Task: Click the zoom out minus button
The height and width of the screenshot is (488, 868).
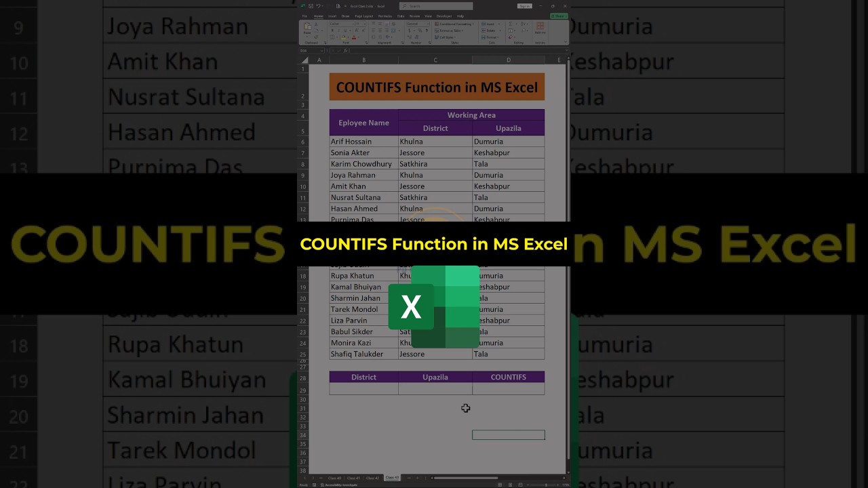Action: [x=528, y=485]
